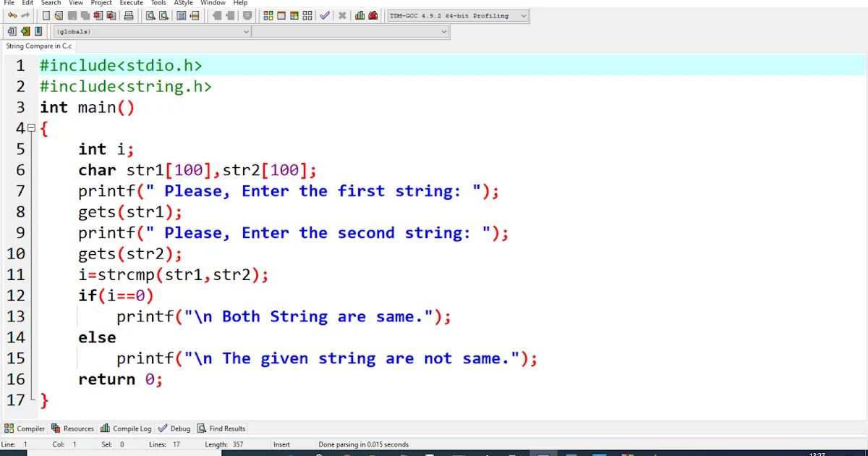Create a new source file icon

46,15
